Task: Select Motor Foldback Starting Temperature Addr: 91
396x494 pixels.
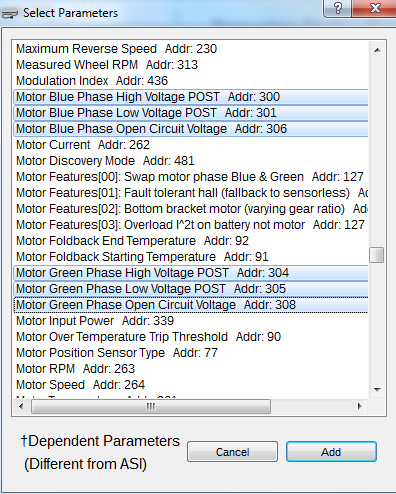Action: tap(191, 257)
